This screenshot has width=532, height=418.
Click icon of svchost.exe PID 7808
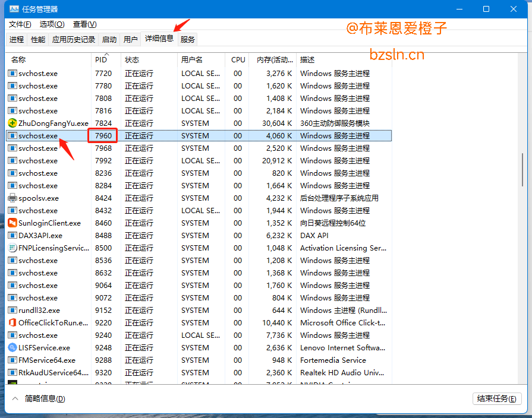coord(12,99)
